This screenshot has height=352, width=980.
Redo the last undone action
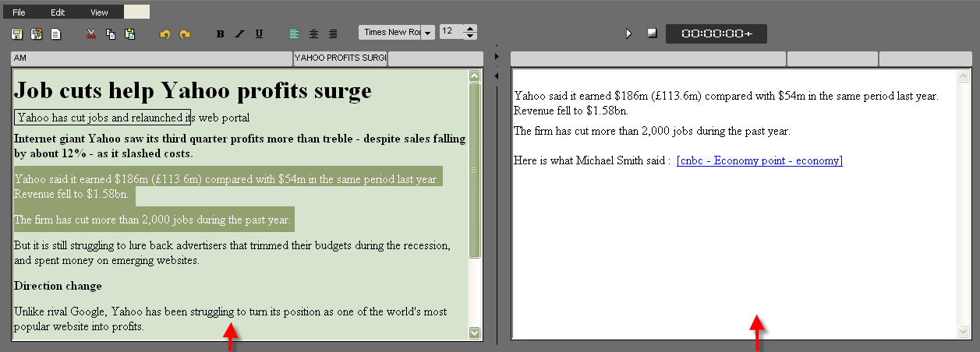tap(185, 34)
